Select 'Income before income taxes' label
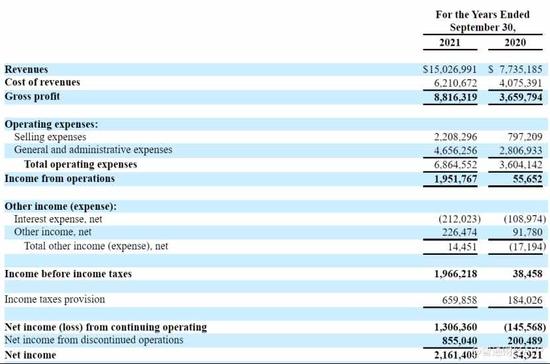This screenshot has height=364, width=550. [68, 274]
